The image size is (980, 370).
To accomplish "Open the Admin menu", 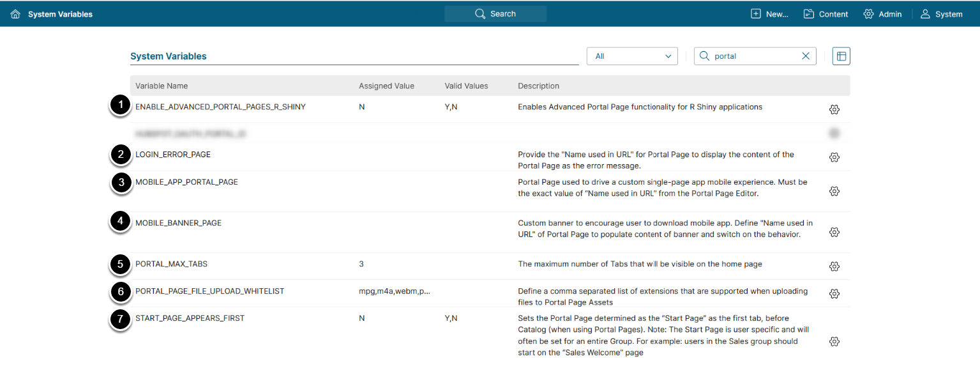I will click(x=882, y=14).
